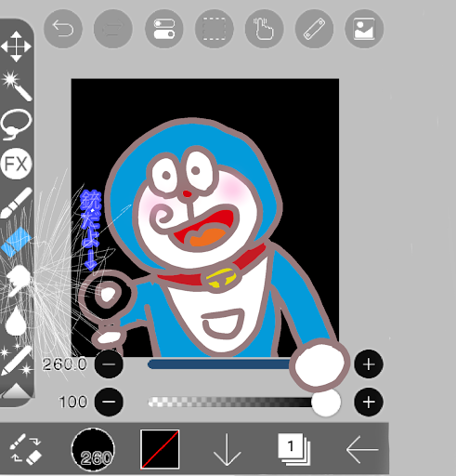Decrease opacity with the minus button
This screenshot has height=476, width=456.
coord(109,402)
